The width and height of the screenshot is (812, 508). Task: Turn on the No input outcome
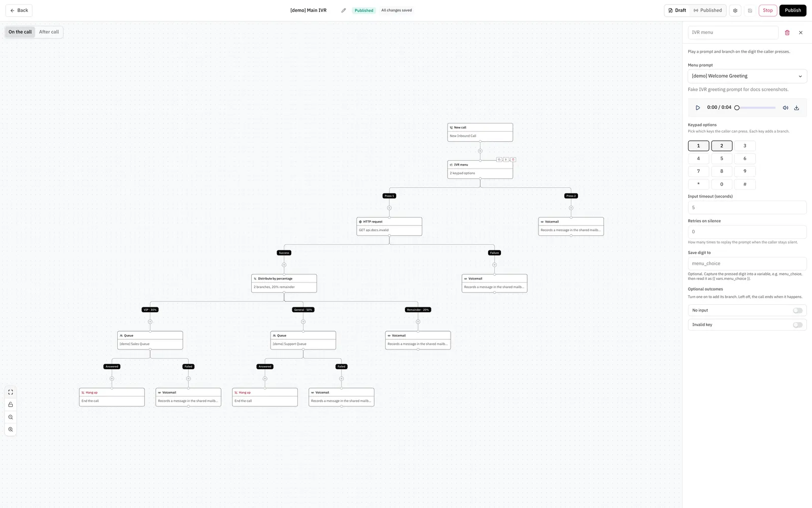[x=798, y=310]
